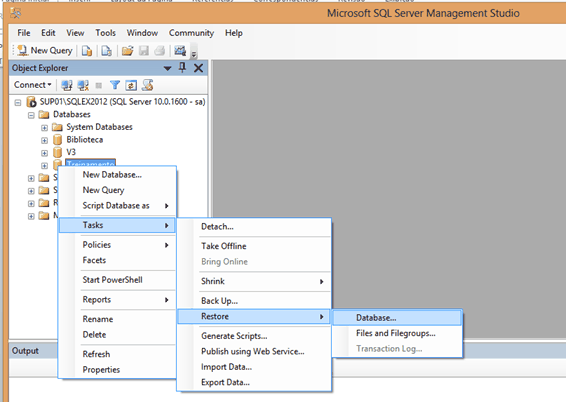Viewport: 566px width, 402px height.
Task: Choose Detach... in Tasks submenu
Action: (254, 227)
